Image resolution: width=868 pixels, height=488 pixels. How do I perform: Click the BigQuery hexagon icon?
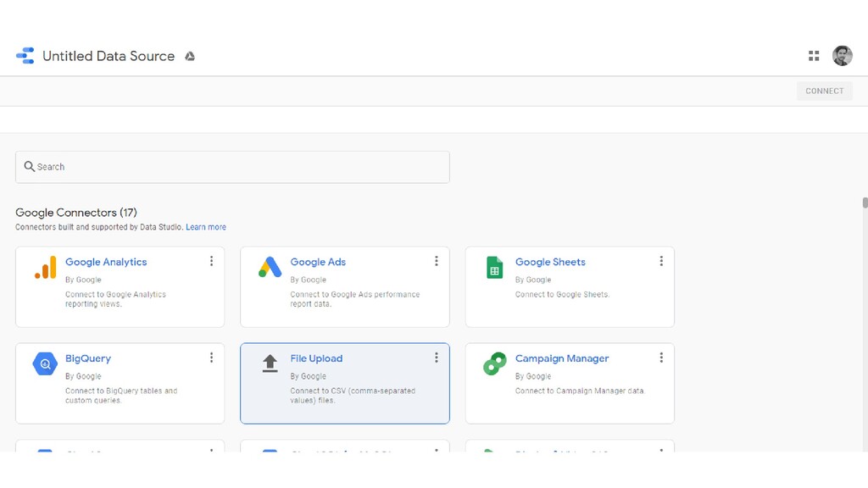click(45, 364)
